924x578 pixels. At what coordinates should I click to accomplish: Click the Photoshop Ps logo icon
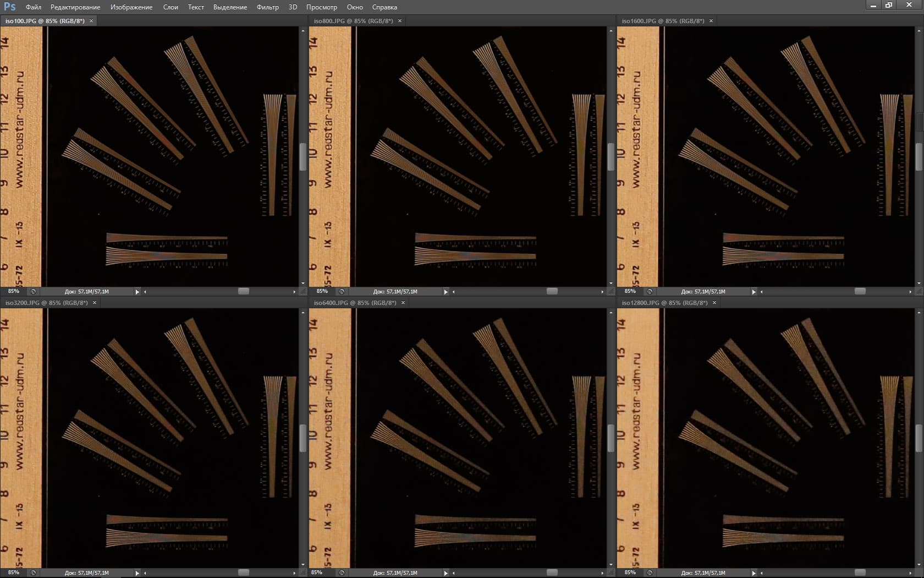(9, 7)
